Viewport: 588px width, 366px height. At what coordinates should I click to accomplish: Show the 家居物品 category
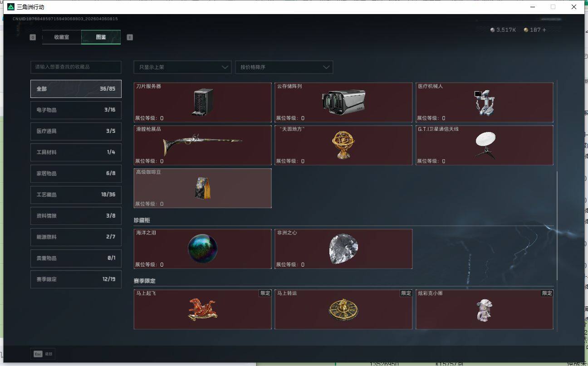pyautogui.click(x=76, y=173)
